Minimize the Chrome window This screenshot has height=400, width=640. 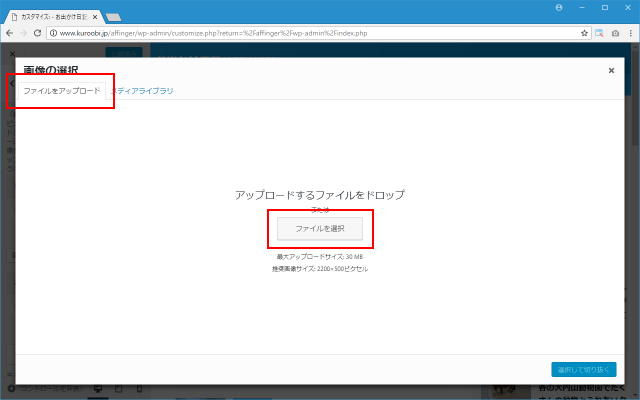[582, 8]
